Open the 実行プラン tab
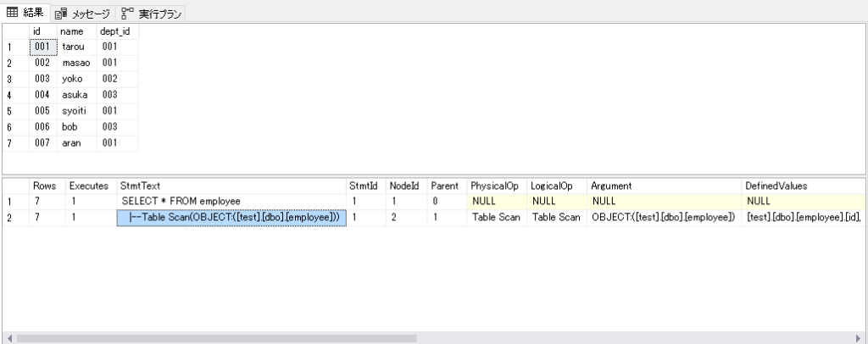The width and height of the screenshot is (868, 344). (x=151, y=14)
